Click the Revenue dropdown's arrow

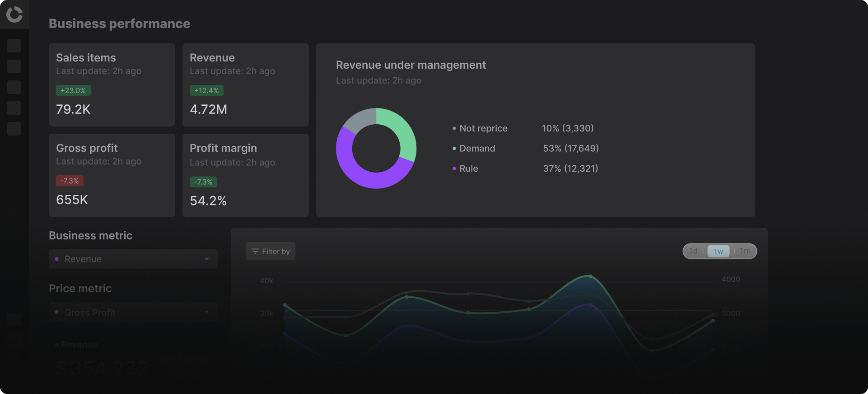point(207,259)
